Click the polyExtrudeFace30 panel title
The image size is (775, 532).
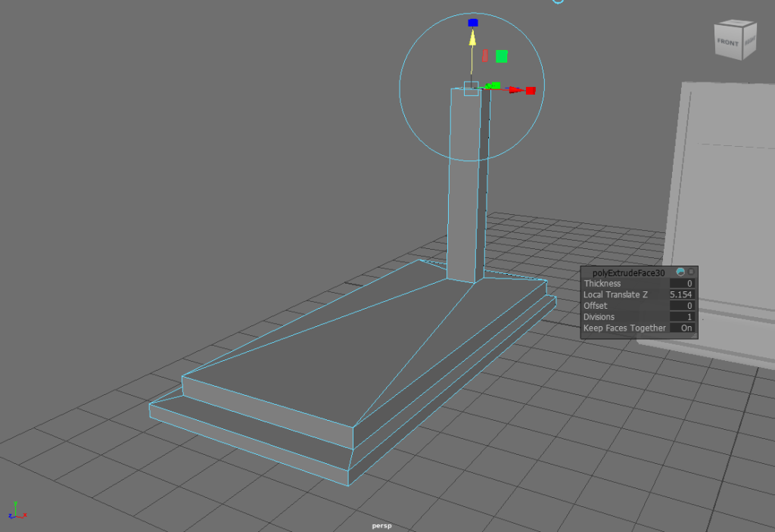tap(628, 272)
